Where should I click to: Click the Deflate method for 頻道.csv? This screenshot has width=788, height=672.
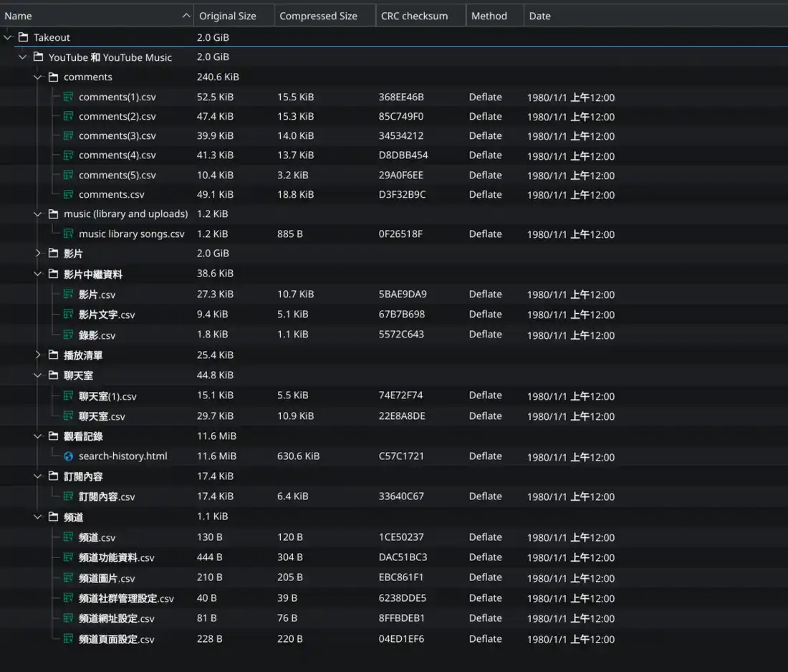(x=486, y=537)
